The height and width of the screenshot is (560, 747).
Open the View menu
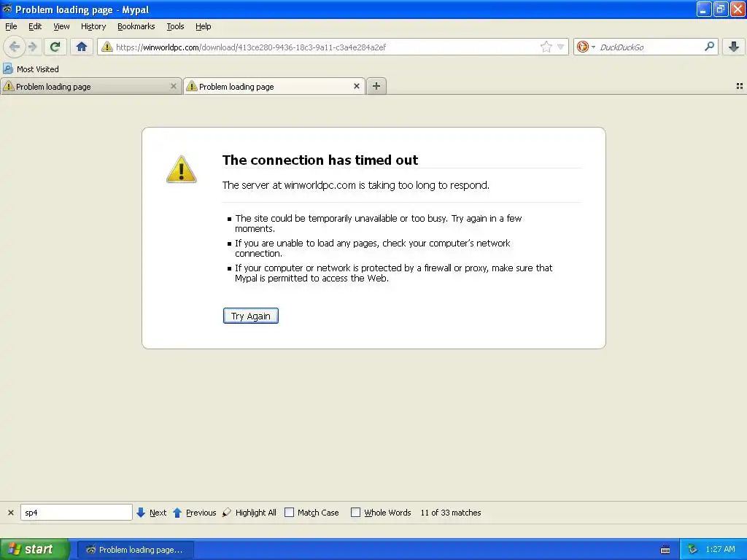tap(61, 26)
